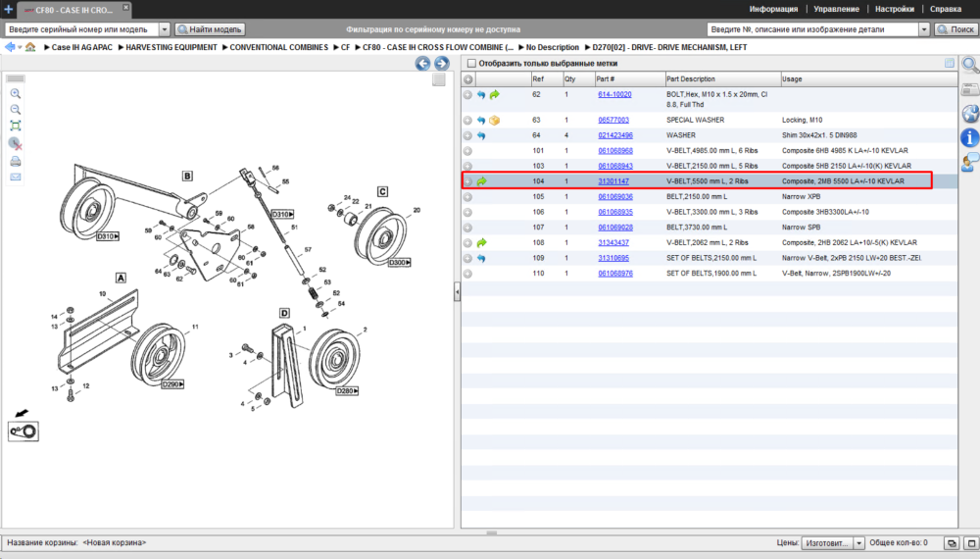
Task: Open part number 614-10020 link
Action: coord(614,94)
